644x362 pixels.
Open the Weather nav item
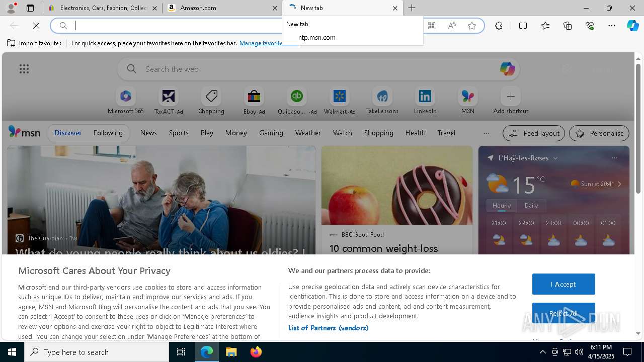(x=308, y=133)
